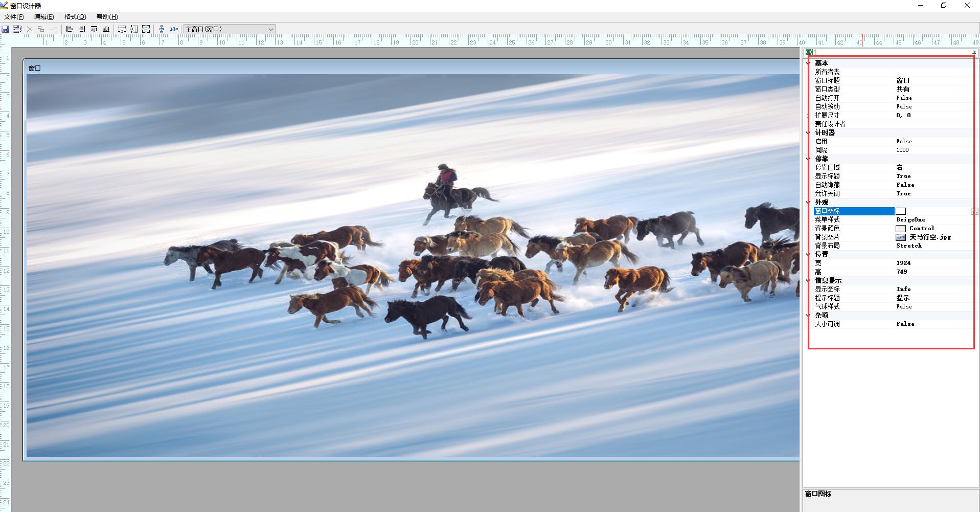This screenshot has height=512, width=980.
Task: Toggle the 大小可调 False value
Action: (905, 324)
